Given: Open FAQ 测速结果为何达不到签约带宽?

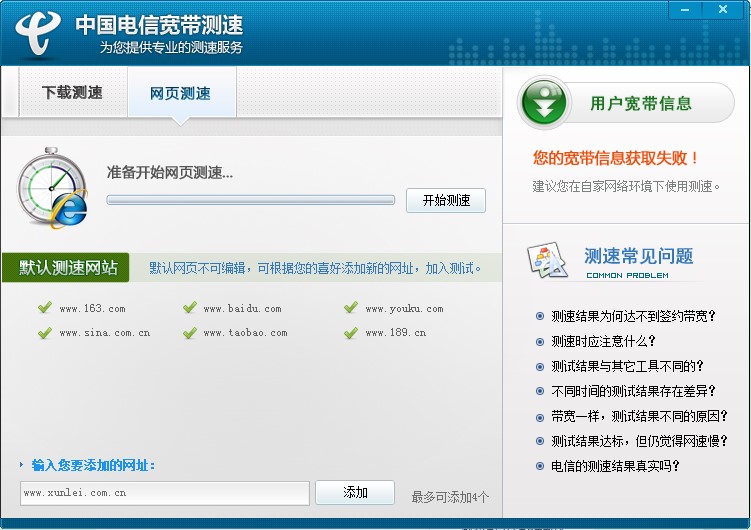Looking at the screenshot, I should tap(633, 316).
